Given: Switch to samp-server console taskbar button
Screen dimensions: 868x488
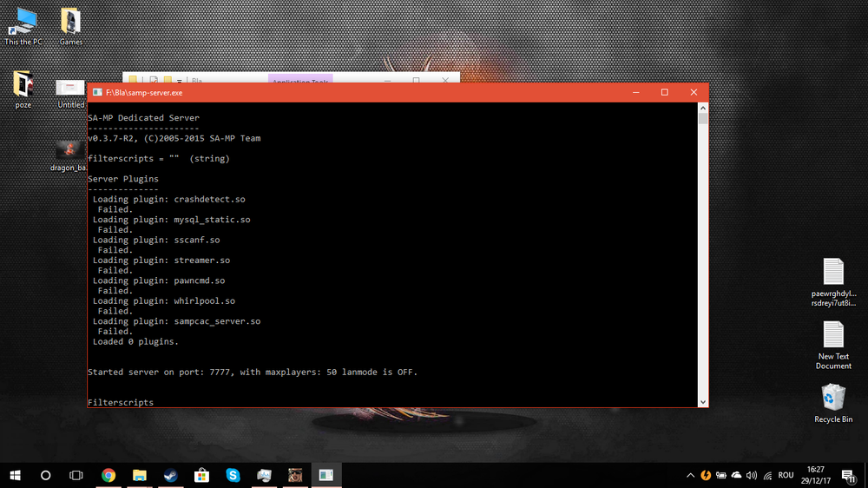Looking at the screenshot, I should 326,475.
